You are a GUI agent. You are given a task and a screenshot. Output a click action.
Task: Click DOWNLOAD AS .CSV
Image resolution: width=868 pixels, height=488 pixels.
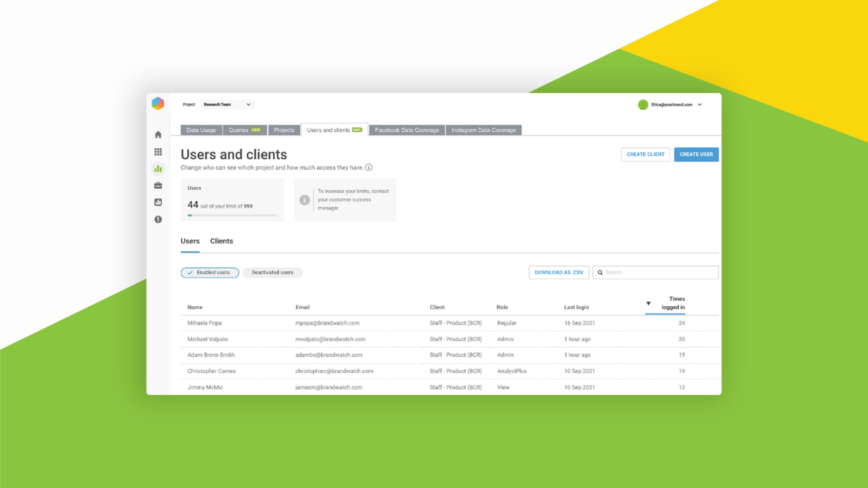point(559,272)
